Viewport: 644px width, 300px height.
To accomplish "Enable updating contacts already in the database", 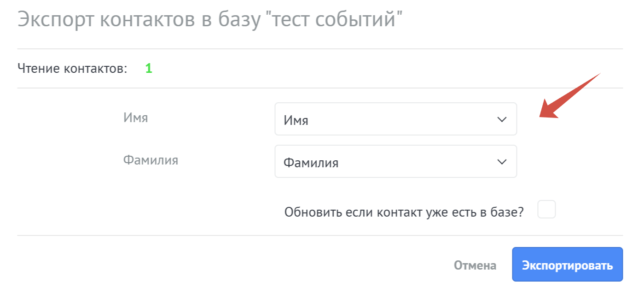I will [x=546, y=209].
